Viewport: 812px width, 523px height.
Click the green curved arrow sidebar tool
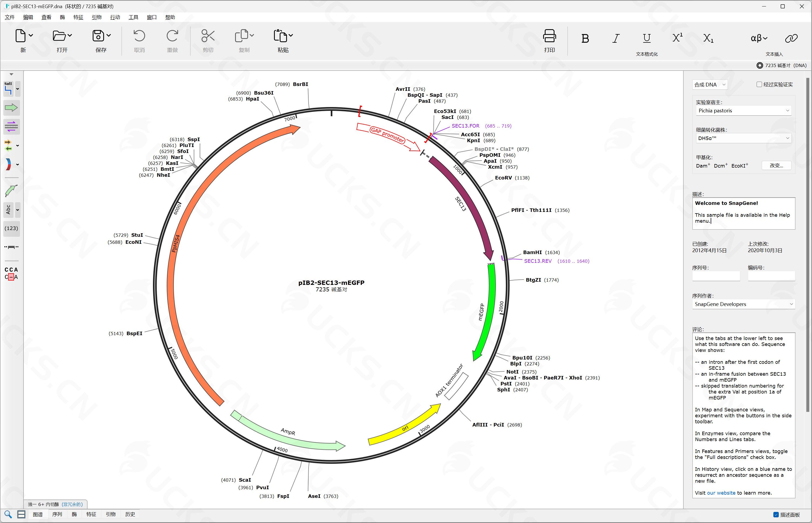[11, 191]
